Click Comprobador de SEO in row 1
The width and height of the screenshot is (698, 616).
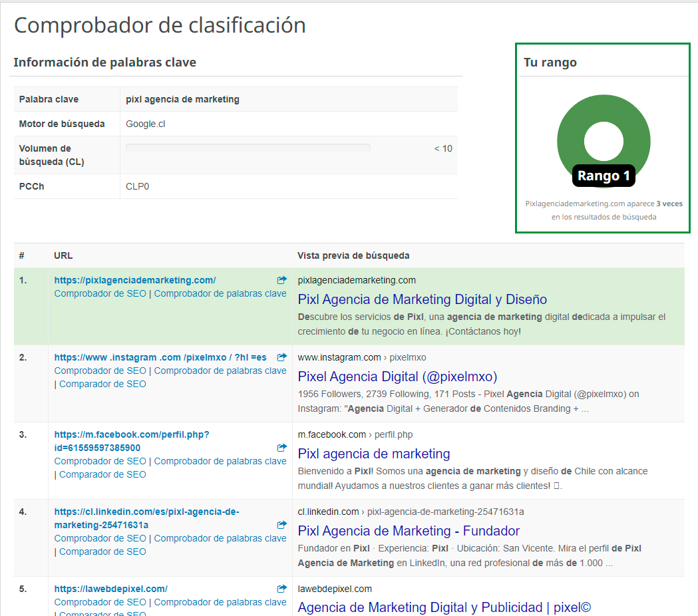[100, 294]
